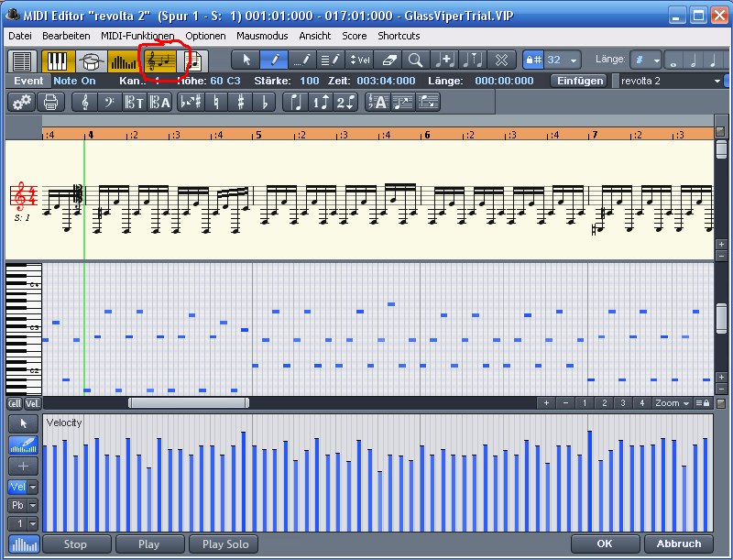
Task: Open the MIDI-Funktionen menu
Action: pyautogui.click(x=137, y=36)
